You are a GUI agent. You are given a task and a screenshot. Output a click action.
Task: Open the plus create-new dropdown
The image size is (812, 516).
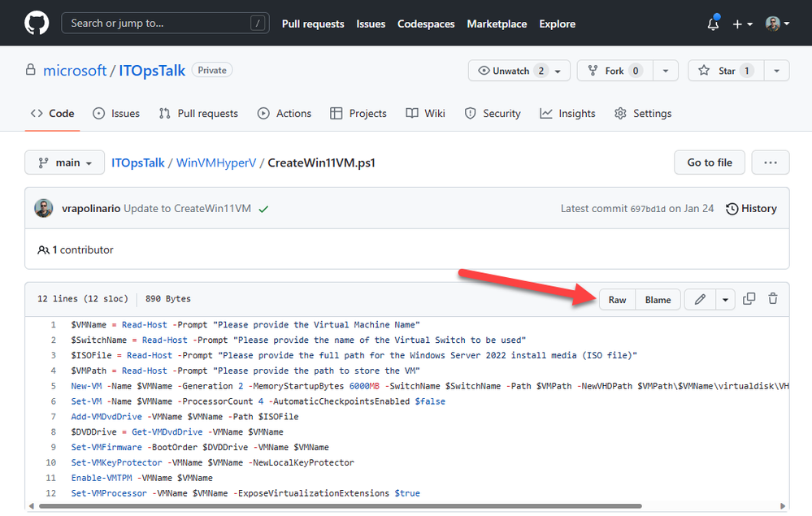click(742, 24)
